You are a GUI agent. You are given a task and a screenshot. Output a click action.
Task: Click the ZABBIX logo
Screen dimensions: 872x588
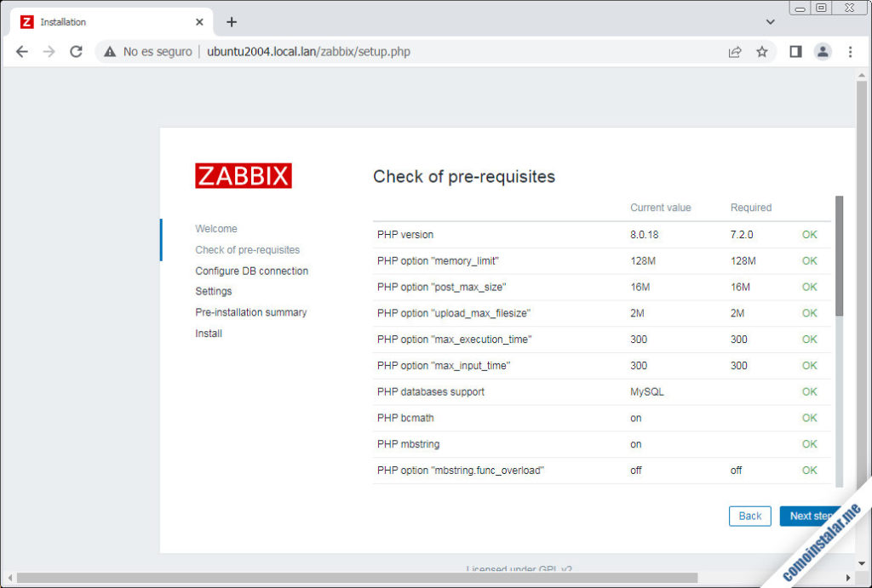244,175
